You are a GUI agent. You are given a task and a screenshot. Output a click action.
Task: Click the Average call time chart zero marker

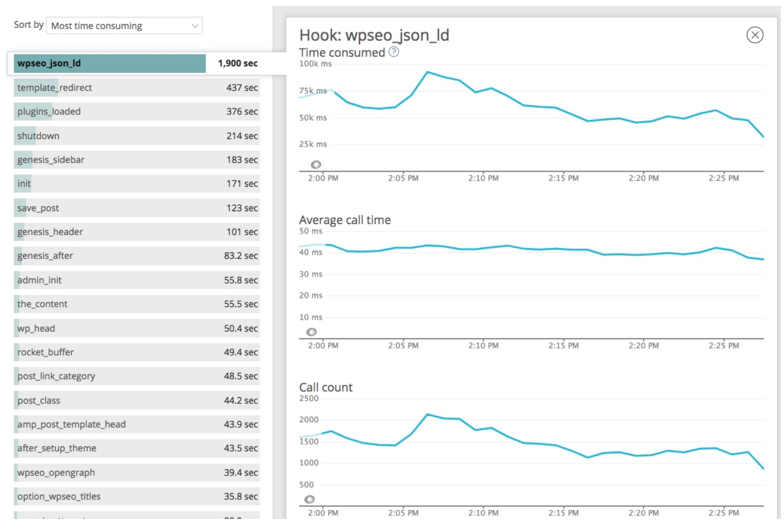(311, 332)
